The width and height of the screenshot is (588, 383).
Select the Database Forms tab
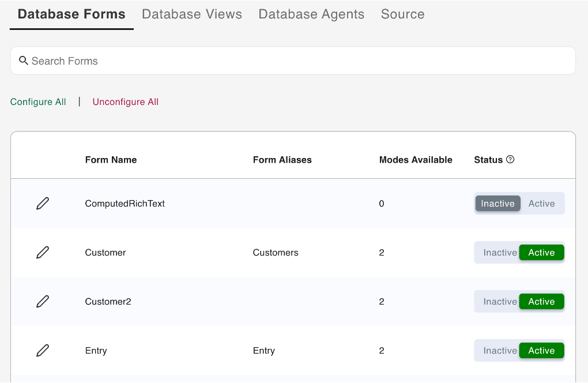[71, 14]
